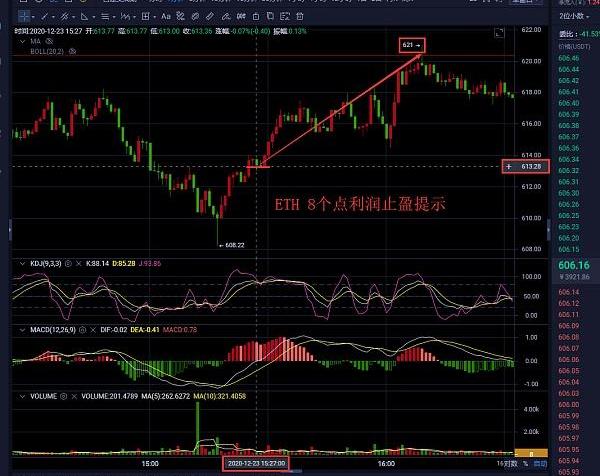
Task: Collapse the MACD indicator panel
Action: coord(20,327)
